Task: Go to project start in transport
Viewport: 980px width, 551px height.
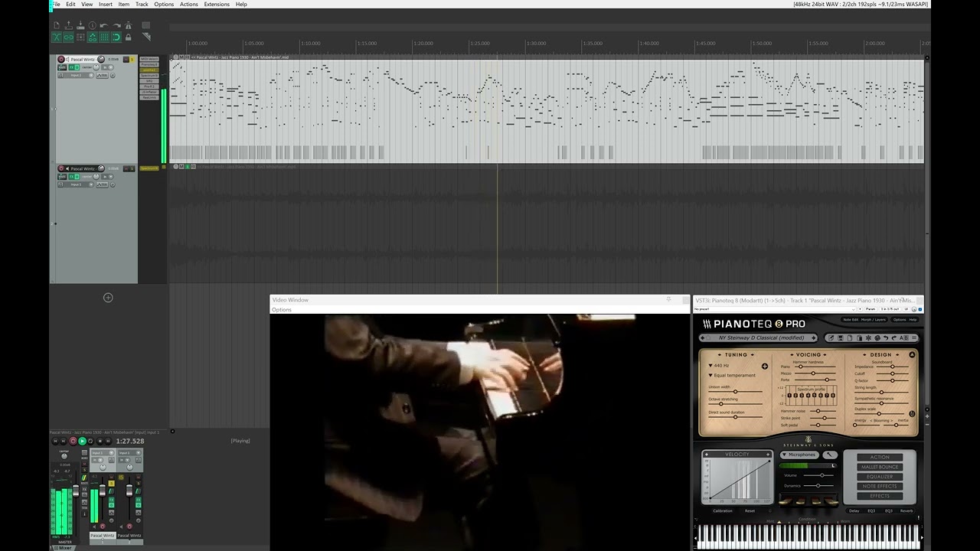Action: click(x=55, y=441)
